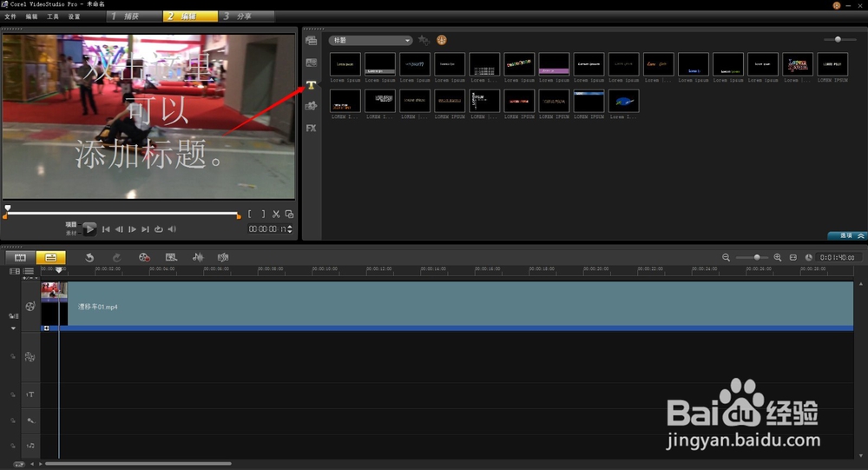Select Project (项目) play mode
868x470 pixels.
pos(71,224)
